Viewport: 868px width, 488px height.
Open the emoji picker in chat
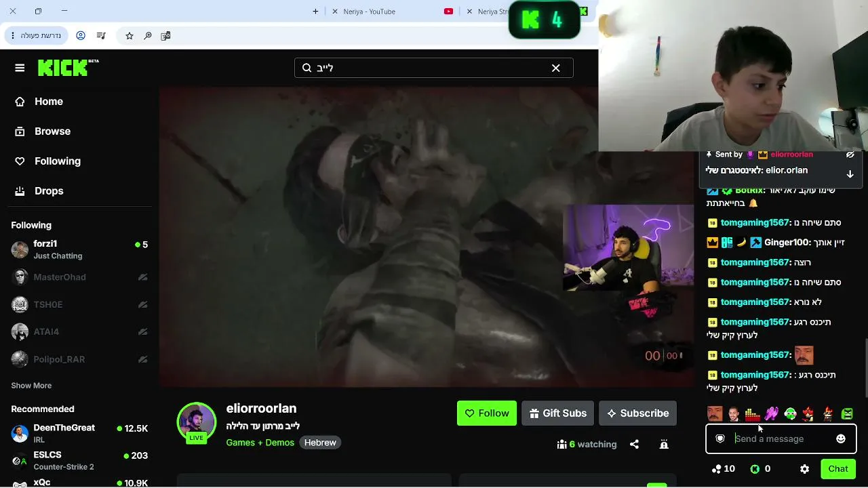coord(841,439)
